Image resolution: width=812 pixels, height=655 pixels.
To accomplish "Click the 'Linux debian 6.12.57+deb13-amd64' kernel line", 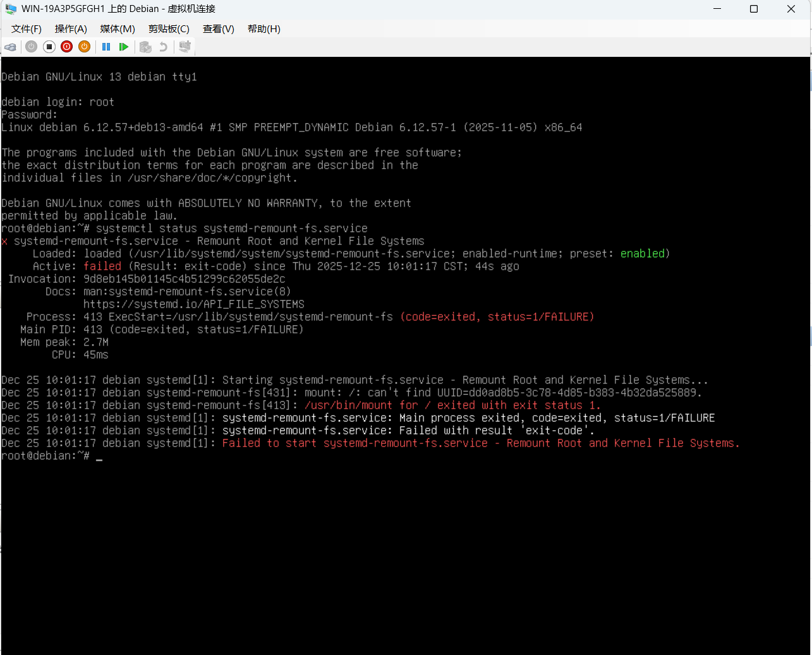I will click(292, 128).
